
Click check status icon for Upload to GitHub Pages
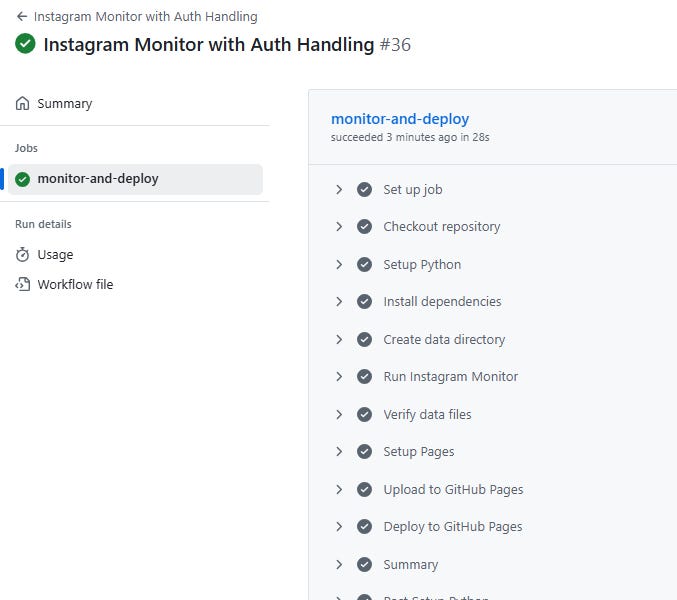(x=364, y=490)
